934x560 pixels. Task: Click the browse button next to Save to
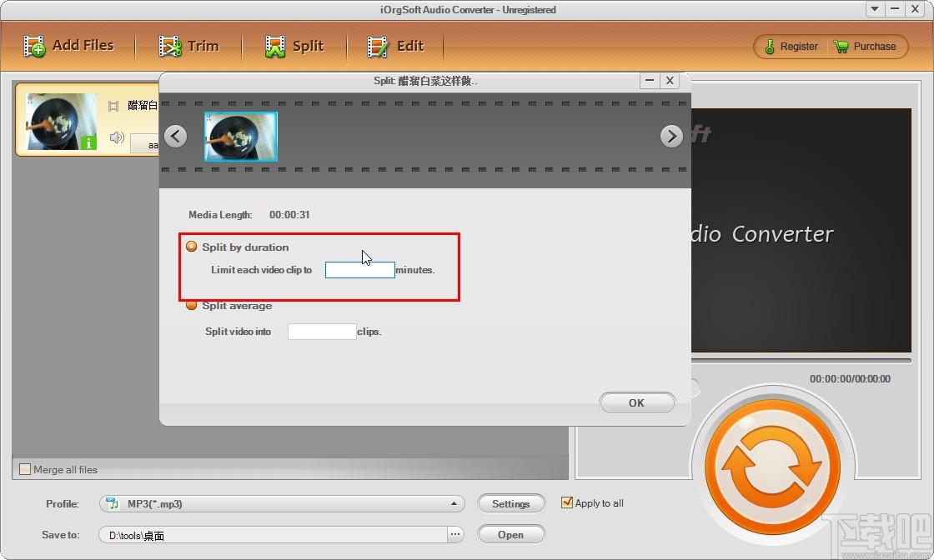(x=454, y=534)
